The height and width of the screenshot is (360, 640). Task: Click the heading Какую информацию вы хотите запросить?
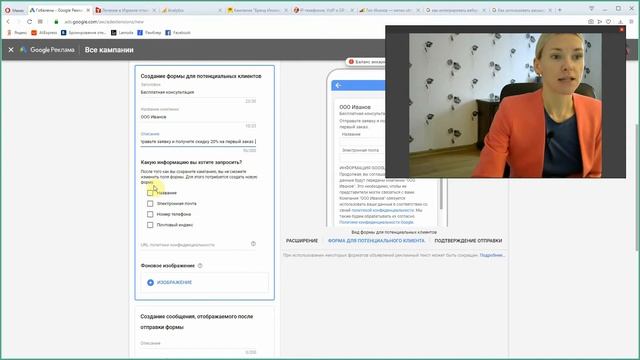(x=191, y=162)
